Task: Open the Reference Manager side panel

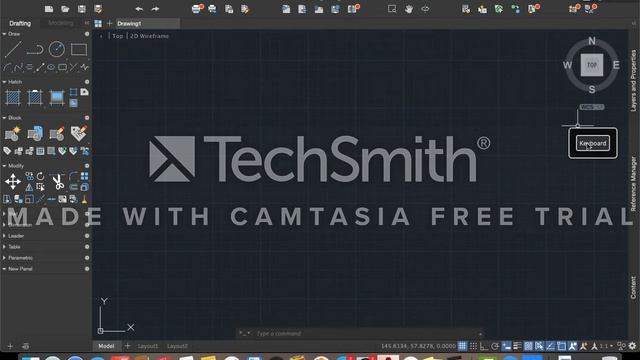Action: click(633, 184)
